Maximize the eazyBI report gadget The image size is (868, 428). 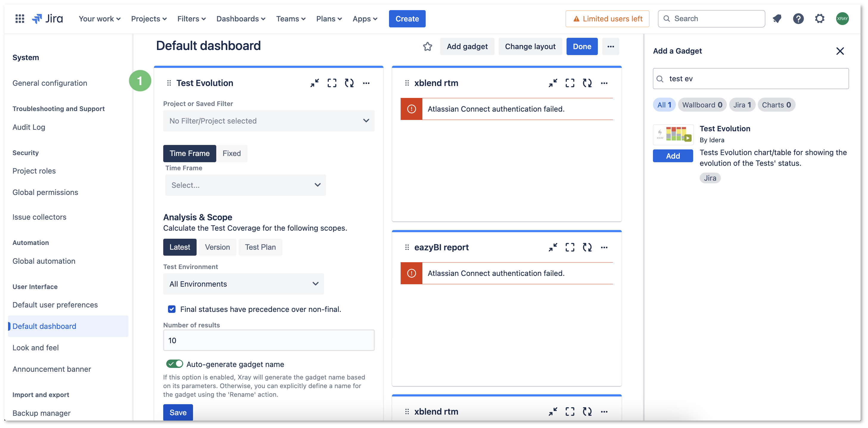pyautogui.click(x=570, y=247)
